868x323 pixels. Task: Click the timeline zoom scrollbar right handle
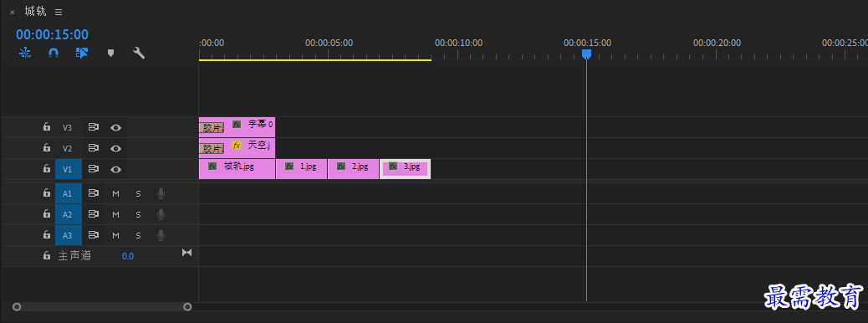point(187,306)
